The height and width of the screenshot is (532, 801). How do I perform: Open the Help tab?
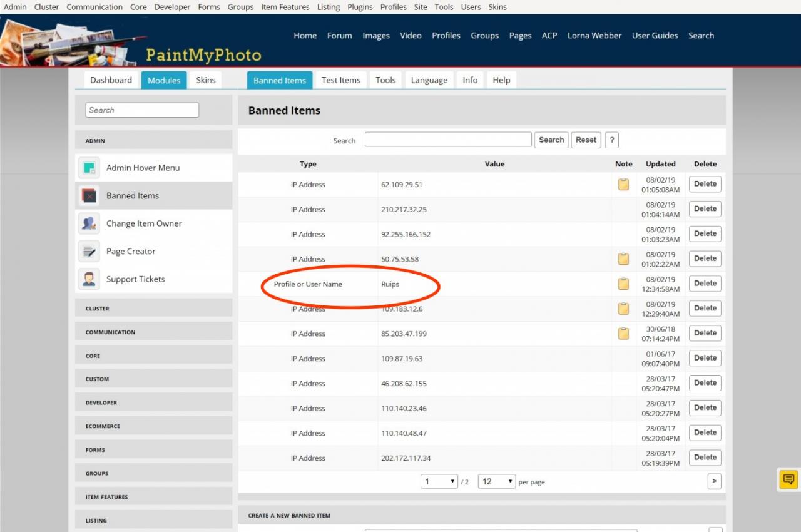pyautogui.click(x=501, y=80)
